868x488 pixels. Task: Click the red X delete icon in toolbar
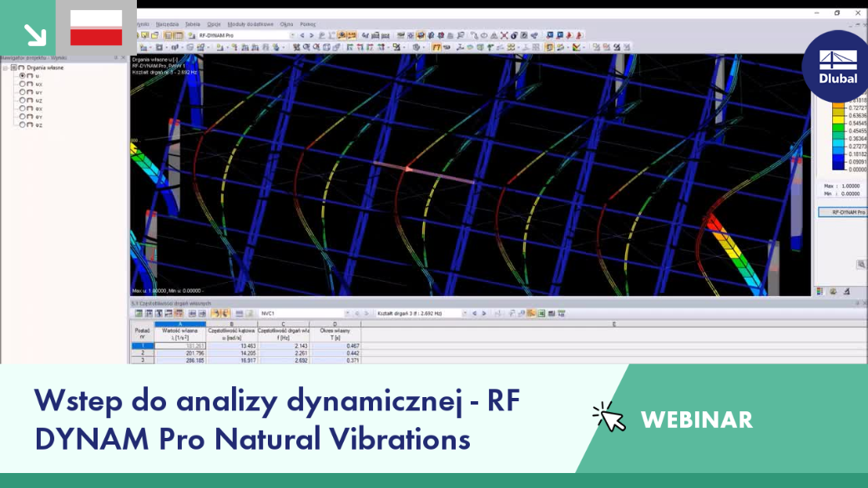click(504, 35)
